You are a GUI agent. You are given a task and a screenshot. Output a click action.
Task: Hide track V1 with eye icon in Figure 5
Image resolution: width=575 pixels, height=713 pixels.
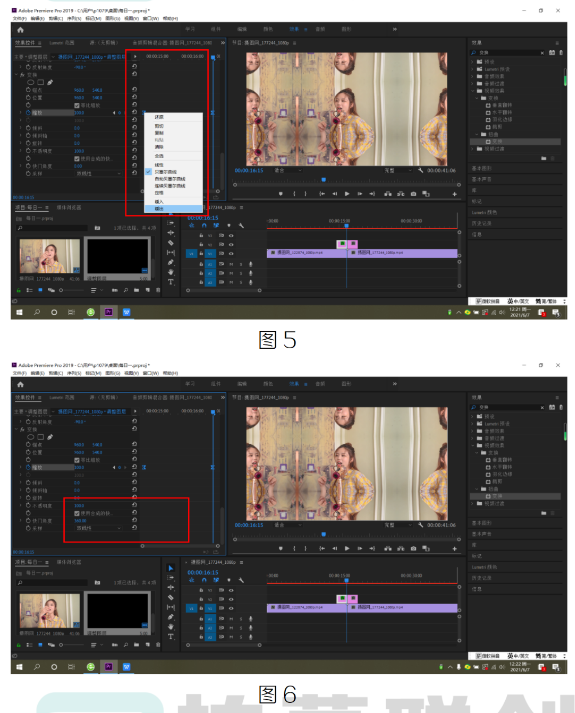pos(231,253)
